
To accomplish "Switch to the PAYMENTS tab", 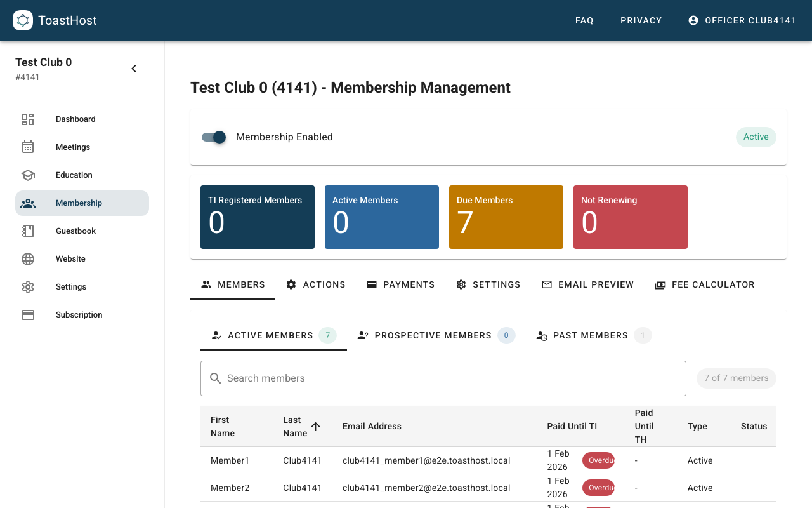I will coord(400,284).
